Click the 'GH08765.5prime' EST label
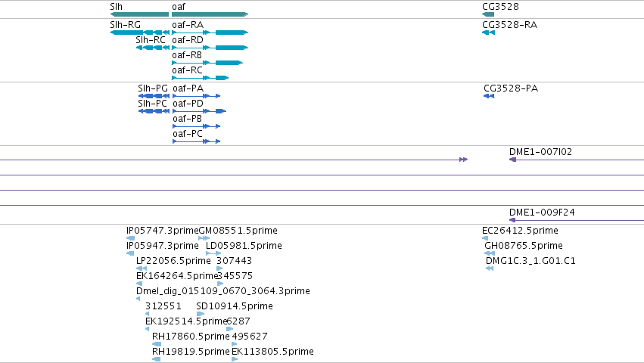Viewport: 644px width, 363px height. (524, 246)
